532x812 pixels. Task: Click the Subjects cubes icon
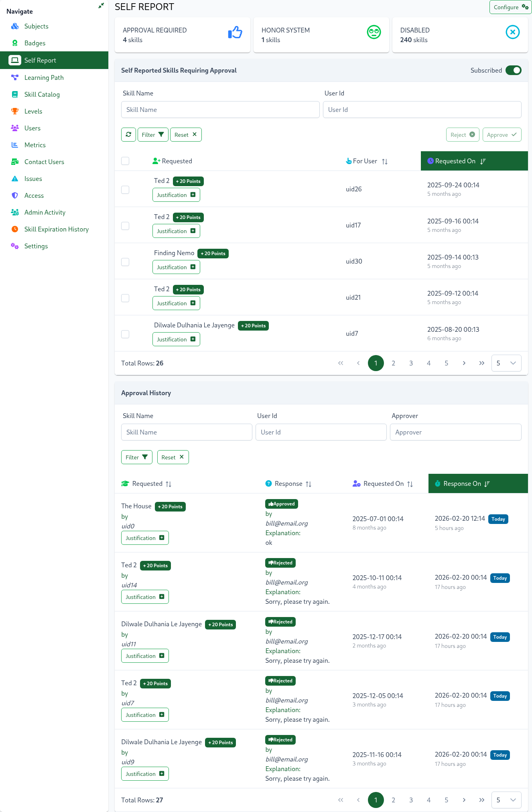(15, 26)
